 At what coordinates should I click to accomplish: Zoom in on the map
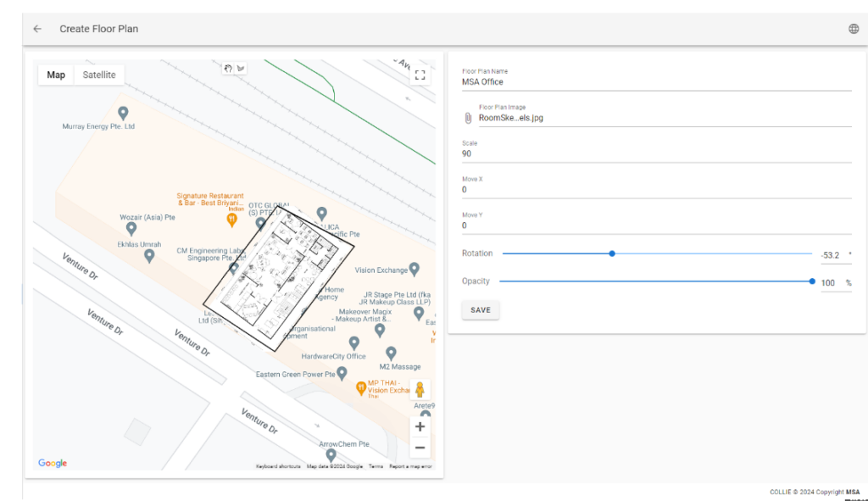tap(420, 426)
